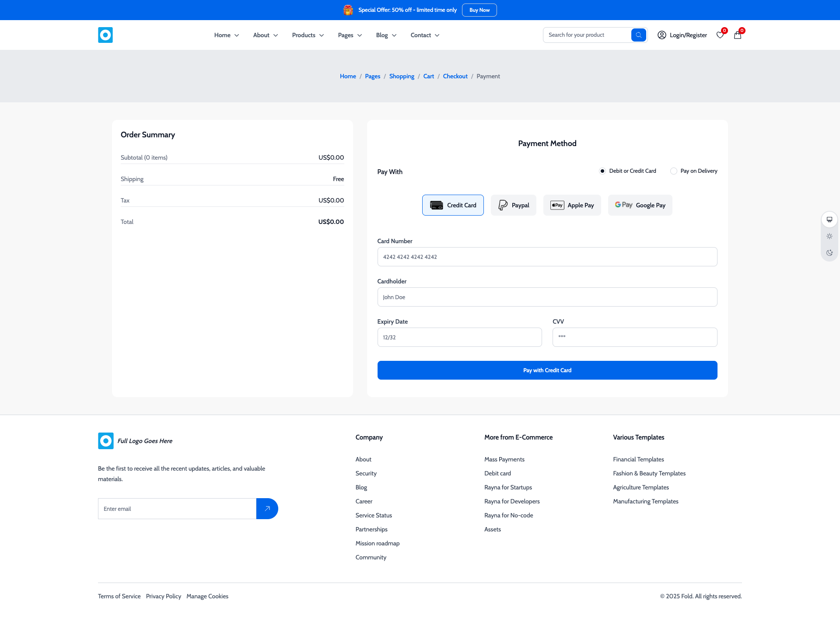Switch to dark theme moon icon
The height and width of the screenshot is (618, 840).
[829, 253]
